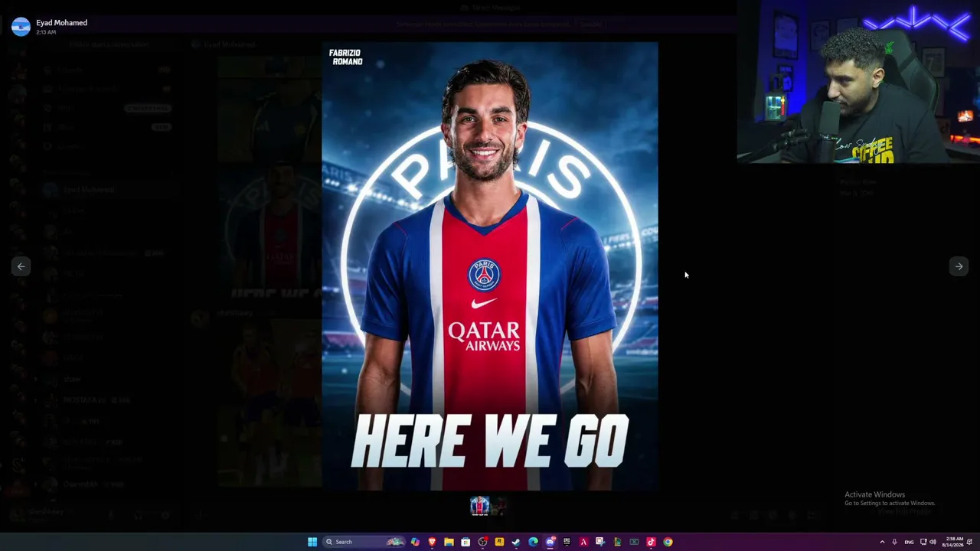
Task: Open Microsoft Store from the taskbar
Action: (465, 542)
